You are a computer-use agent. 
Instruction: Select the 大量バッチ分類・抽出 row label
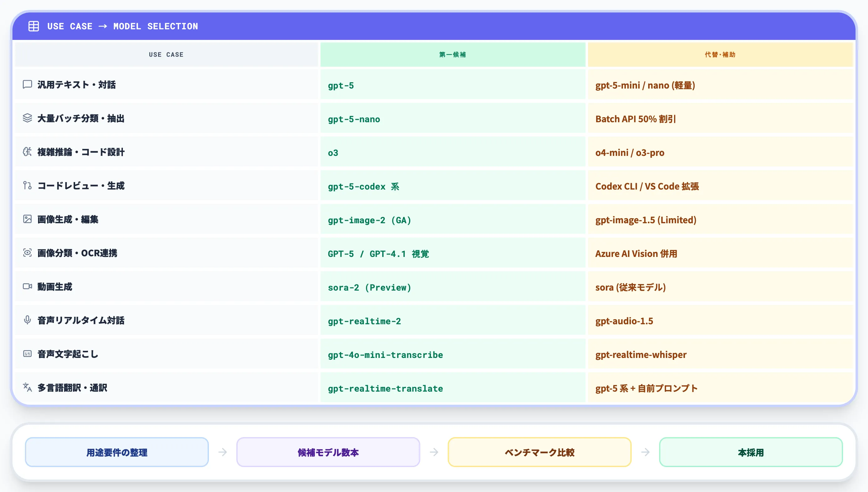81,118
